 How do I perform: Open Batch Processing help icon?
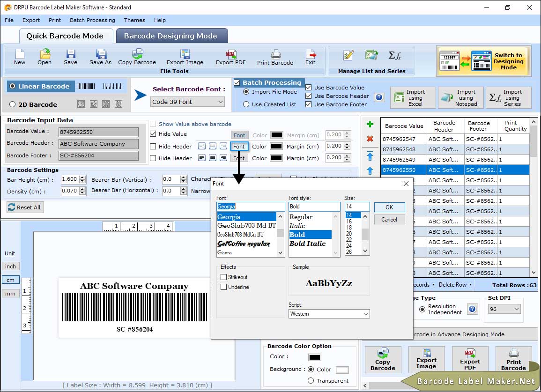coord(379,97)
